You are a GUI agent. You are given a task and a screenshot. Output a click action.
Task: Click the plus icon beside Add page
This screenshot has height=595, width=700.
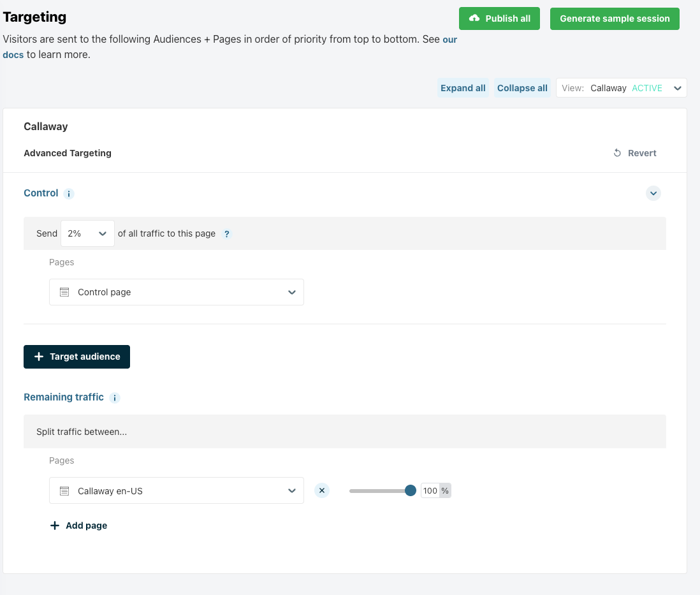point(55,526)
